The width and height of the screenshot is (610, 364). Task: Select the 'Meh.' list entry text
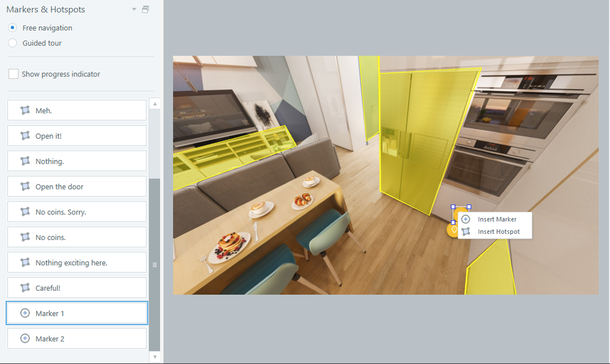(43, 111)
